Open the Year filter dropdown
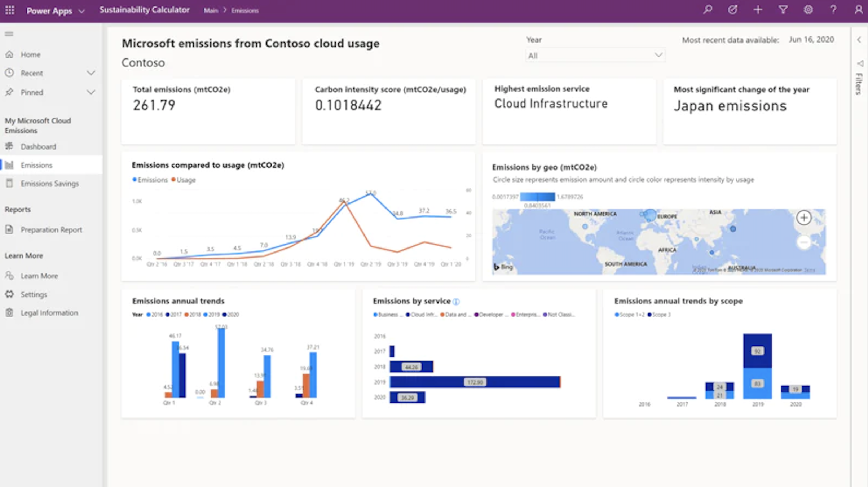868x487 pixels. (595, 56)
